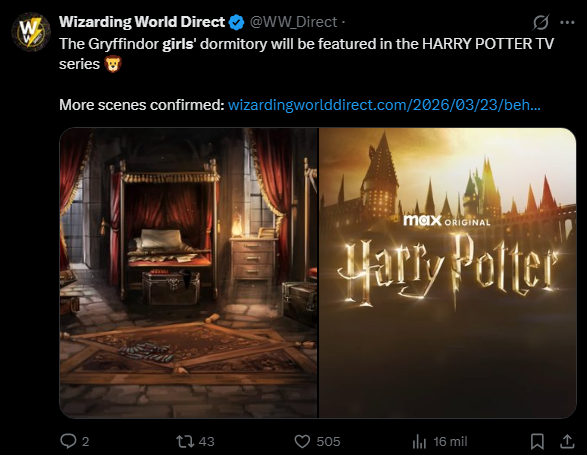Open the Grok explain-post icon
The image size is (587, 455).
pos(541,22)
